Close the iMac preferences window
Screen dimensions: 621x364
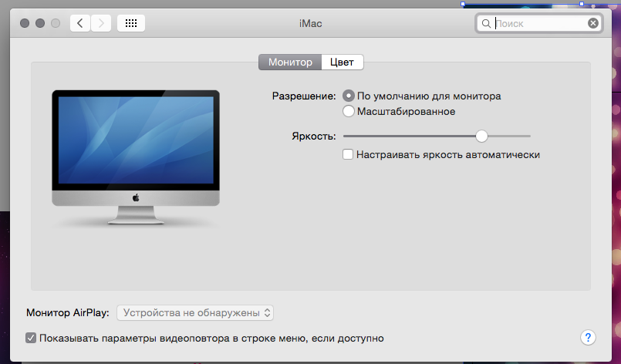pyautogui.click(x=25, y=23)
